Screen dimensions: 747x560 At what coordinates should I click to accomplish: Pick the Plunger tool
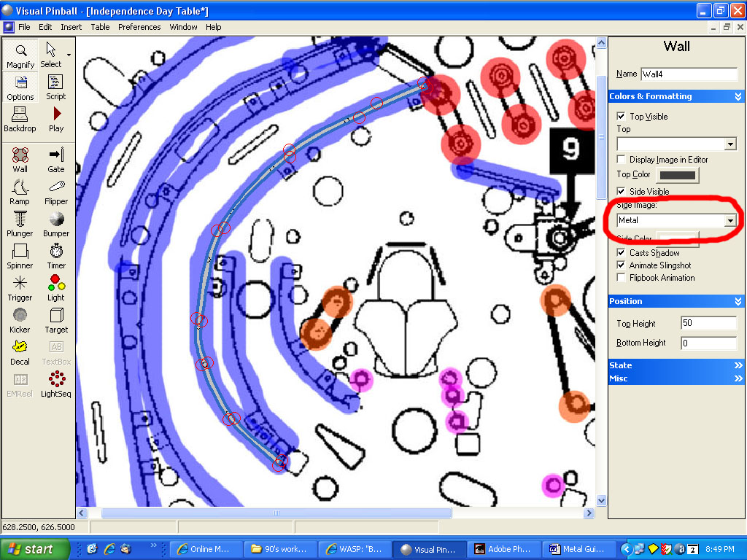20,224
